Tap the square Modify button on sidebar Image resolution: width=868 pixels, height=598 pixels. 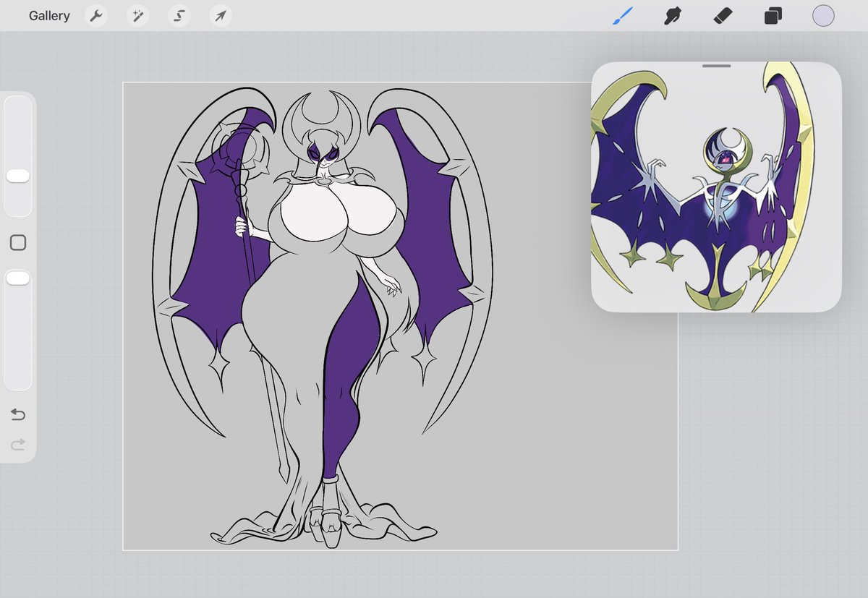tap(18, 243)
